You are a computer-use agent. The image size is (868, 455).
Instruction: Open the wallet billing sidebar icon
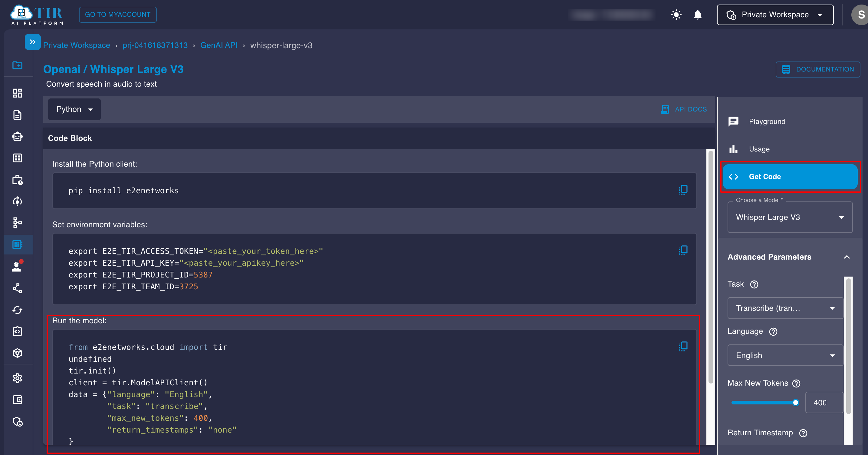tap(17, 400)
